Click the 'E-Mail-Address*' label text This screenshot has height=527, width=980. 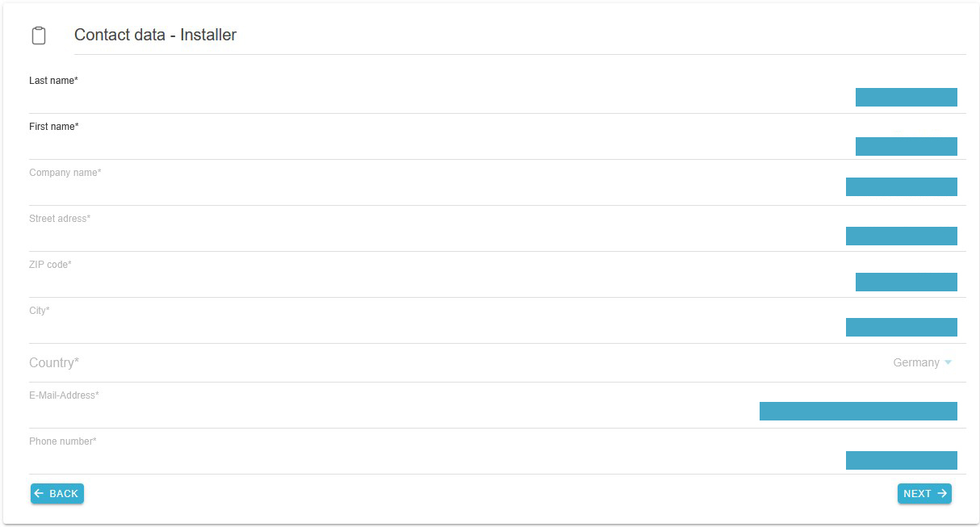[x=64, y=395]
